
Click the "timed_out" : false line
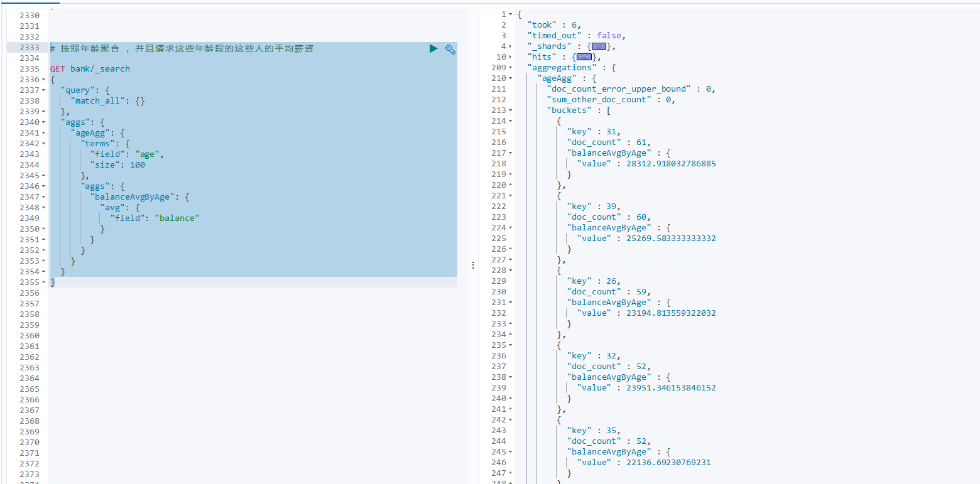[576, 36]
